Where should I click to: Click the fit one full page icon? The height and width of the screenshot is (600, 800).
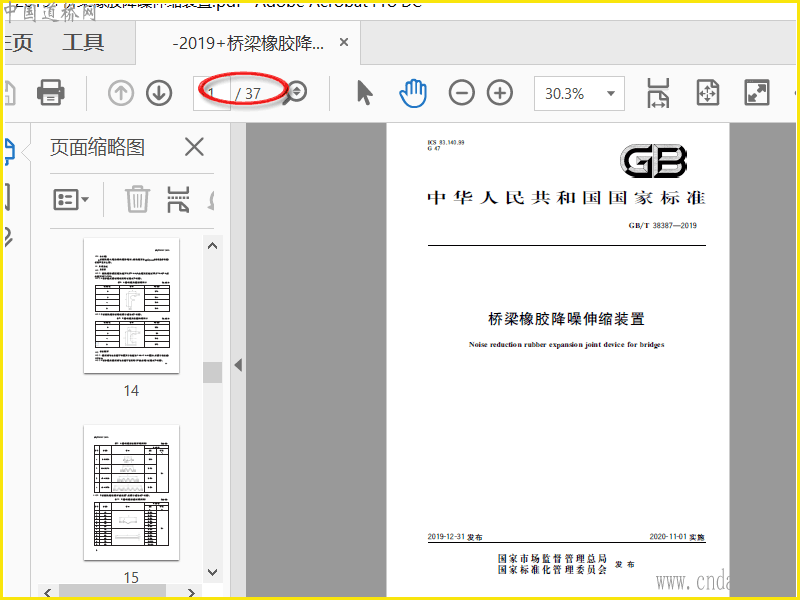click(708, 93)
